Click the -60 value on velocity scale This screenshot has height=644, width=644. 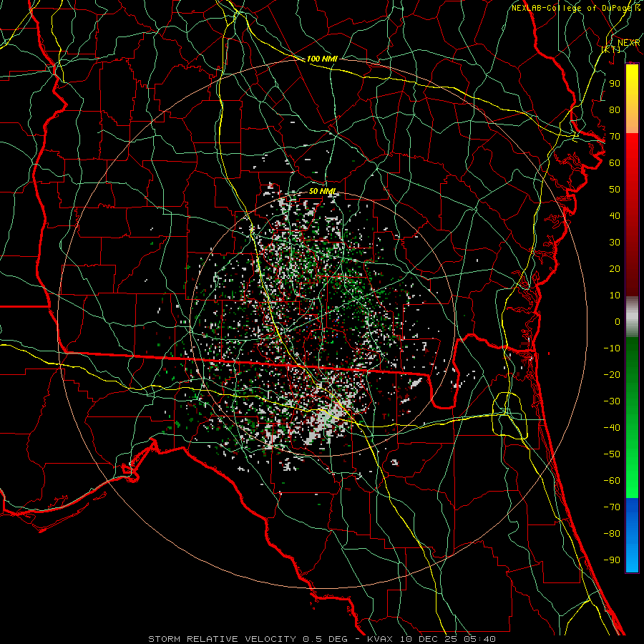pyautogui.click(x=612, y=481)
